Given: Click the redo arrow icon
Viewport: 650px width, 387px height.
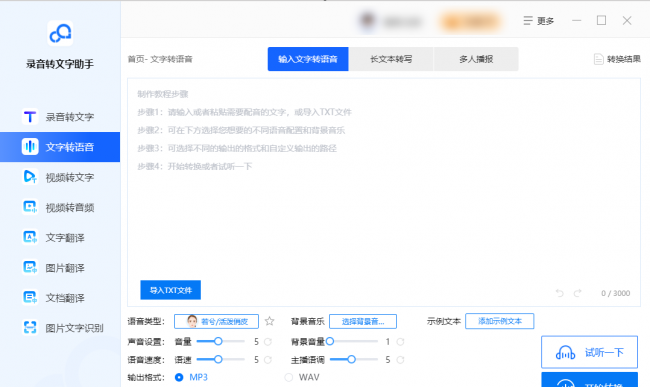Looking at the screenshot, I should tap(577, 293).
